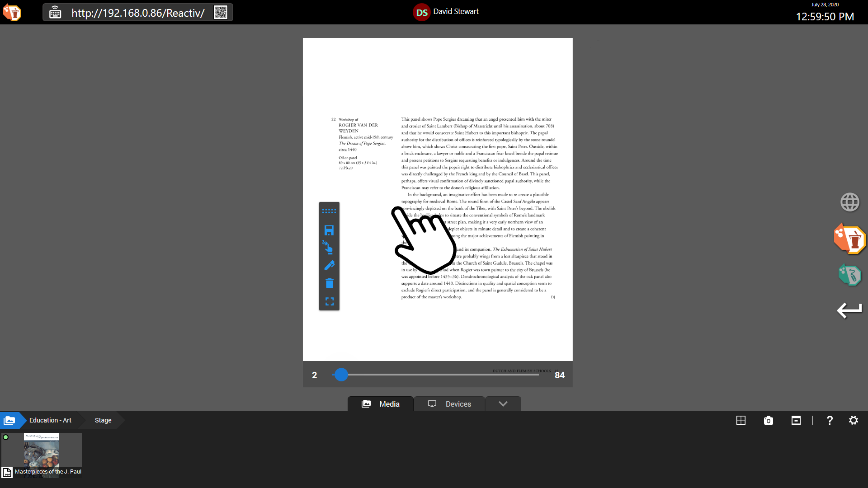Open the web browser globe icon
Viewport: 868px width, 488px height.
[x=850, y=202]
